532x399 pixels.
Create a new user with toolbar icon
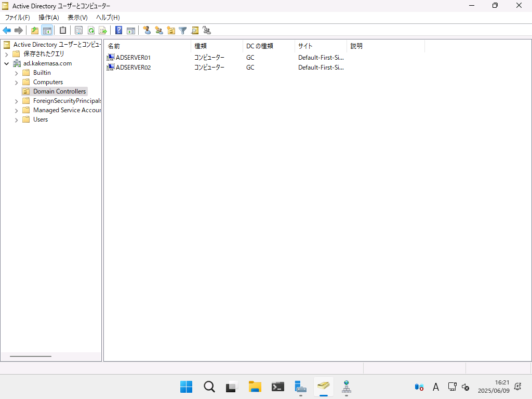click(x=147, y=31)
